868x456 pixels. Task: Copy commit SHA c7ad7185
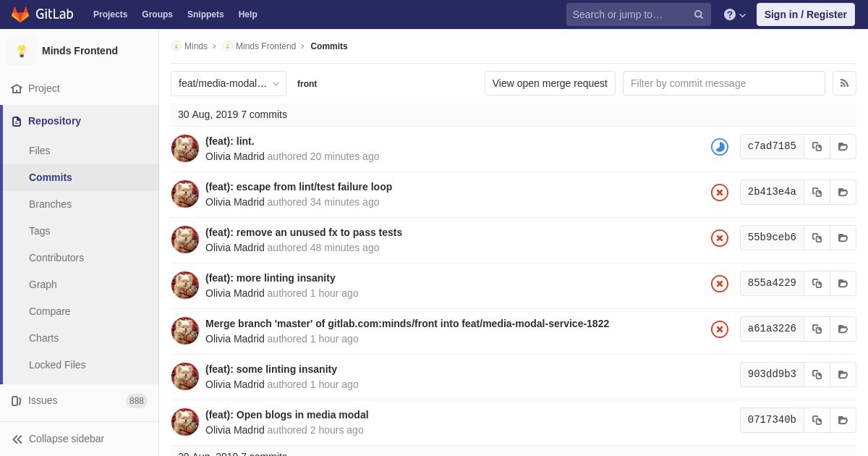pyautogui.click(x=817, y=146)
